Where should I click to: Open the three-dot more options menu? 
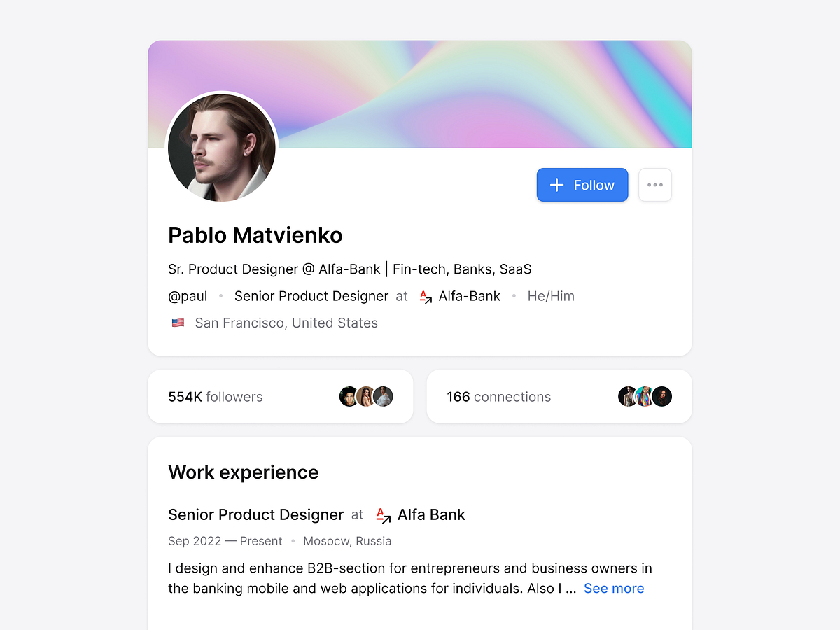coord(654,184)
